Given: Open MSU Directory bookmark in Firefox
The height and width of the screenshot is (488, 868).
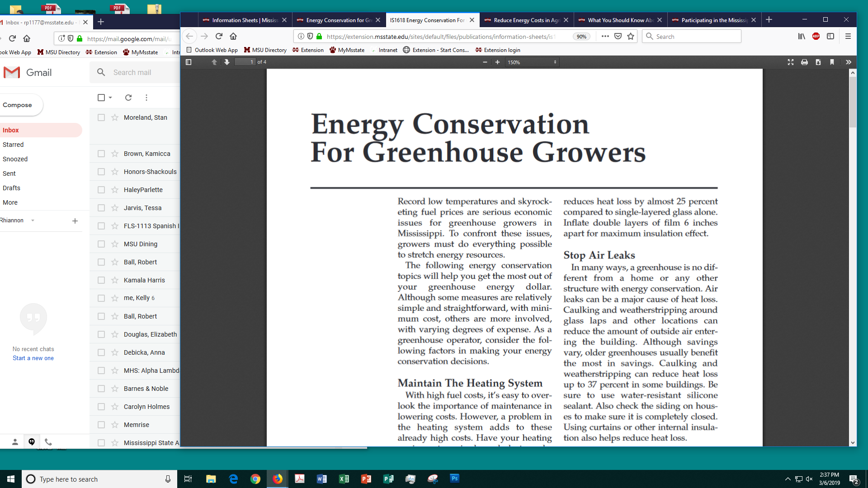Looking at the screenshot, I should (x=265, y=50).
